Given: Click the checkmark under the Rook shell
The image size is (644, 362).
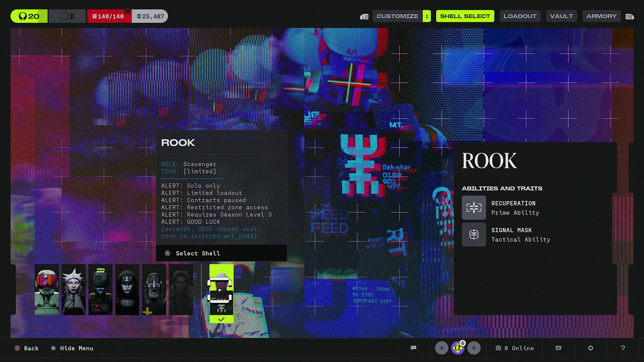Looking at the screenshot, I should tap(221, 319).
